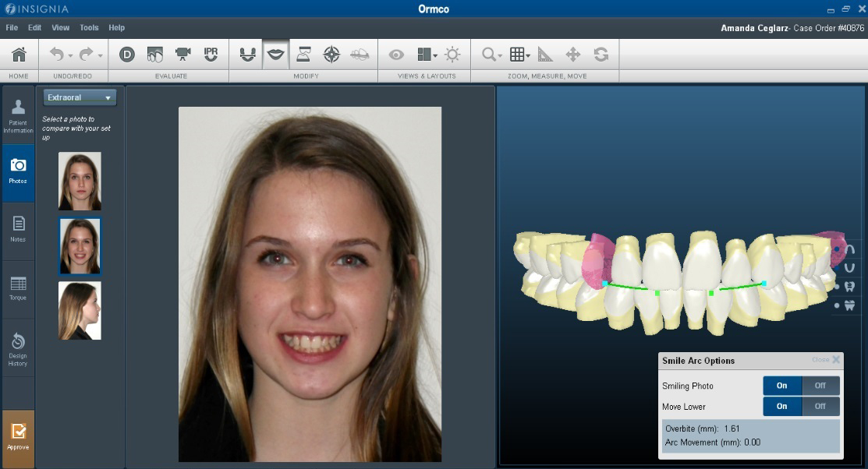The image size is (868, 469).
Task: Toggle the eye visibility icon in toolbar
Action: (x=396, y=55)
